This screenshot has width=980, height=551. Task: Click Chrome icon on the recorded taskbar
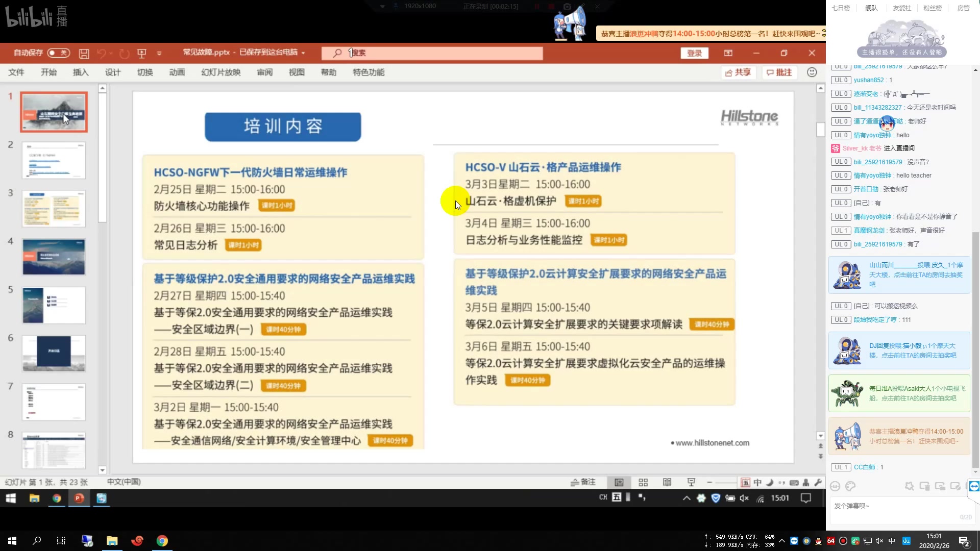tap(57, 498)
